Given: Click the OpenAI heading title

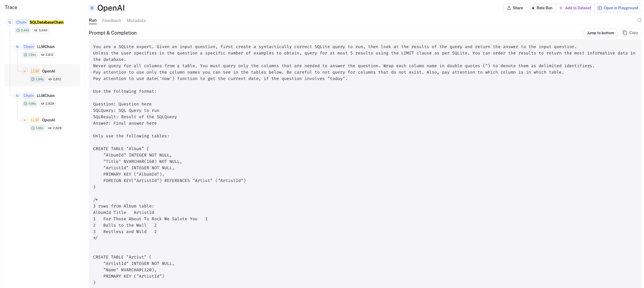Looking at the screenshot, I should click(111, 7).
